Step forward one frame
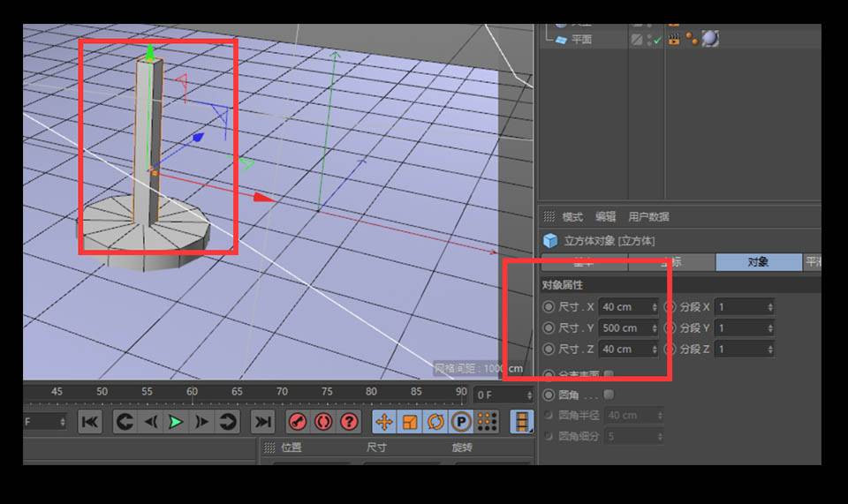This screenshot has height=504, width=848. pos(201,422)
